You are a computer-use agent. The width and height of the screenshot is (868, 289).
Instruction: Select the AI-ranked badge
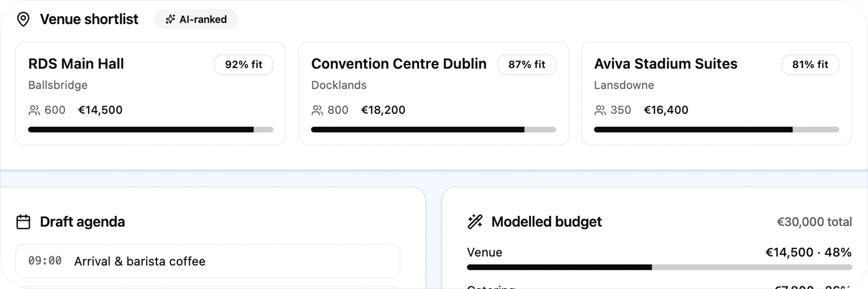(196, 20)
